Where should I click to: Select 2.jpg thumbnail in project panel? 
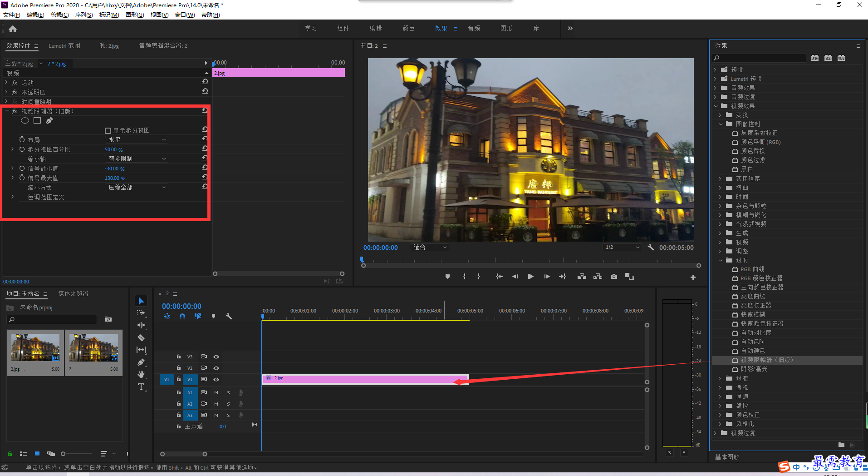click(35, 347)
